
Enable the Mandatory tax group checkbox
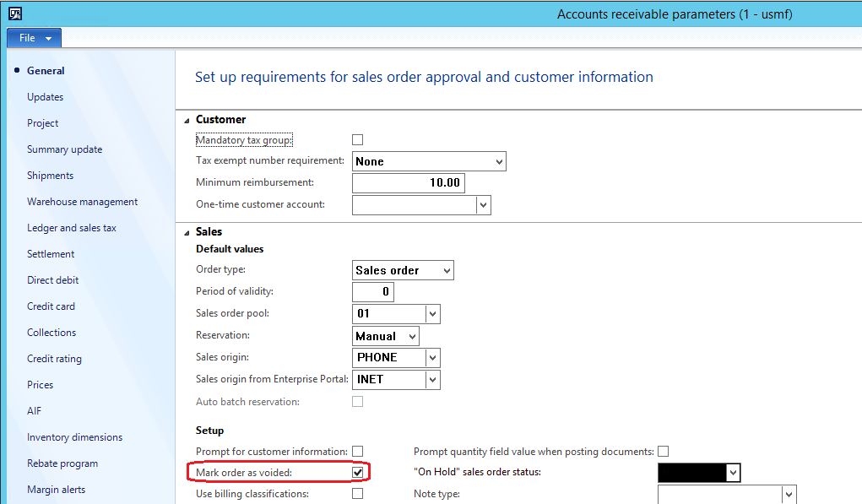(x=357, y=139)
